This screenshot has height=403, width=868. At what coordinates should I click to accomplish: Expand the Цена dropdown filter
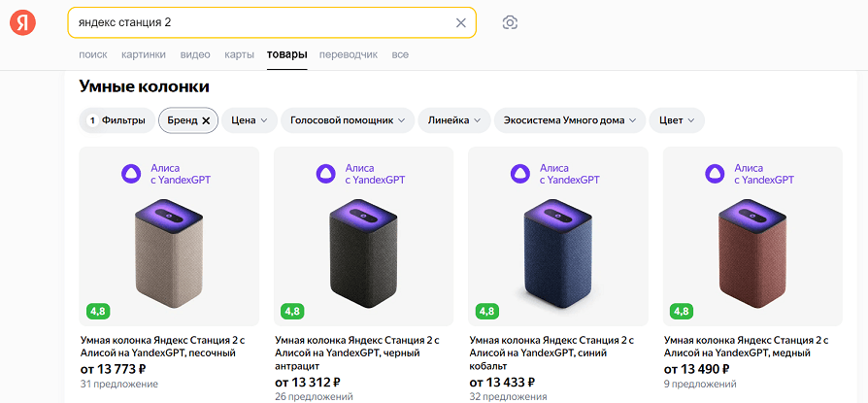click(x=250, y=120)
